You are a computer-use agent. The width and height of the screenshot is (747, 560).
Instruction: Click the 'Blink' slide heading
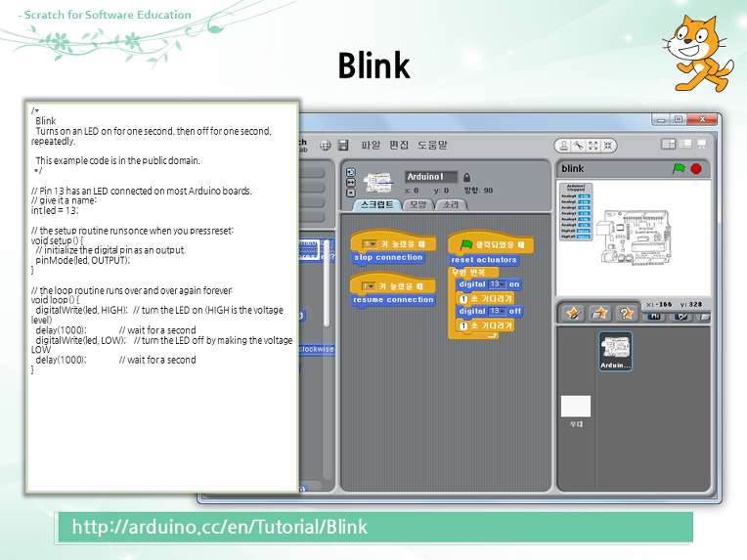click(x=373, y=65)
